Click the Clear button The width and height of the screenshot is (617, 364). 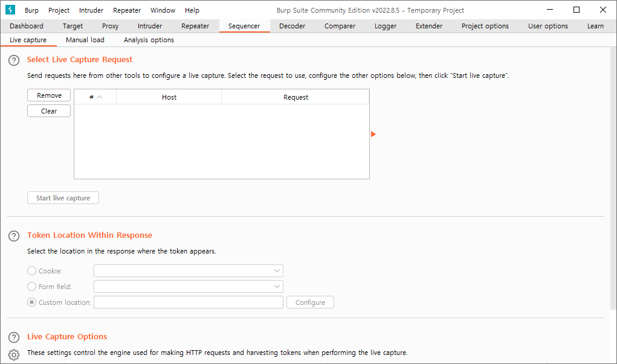pos(49,111)
